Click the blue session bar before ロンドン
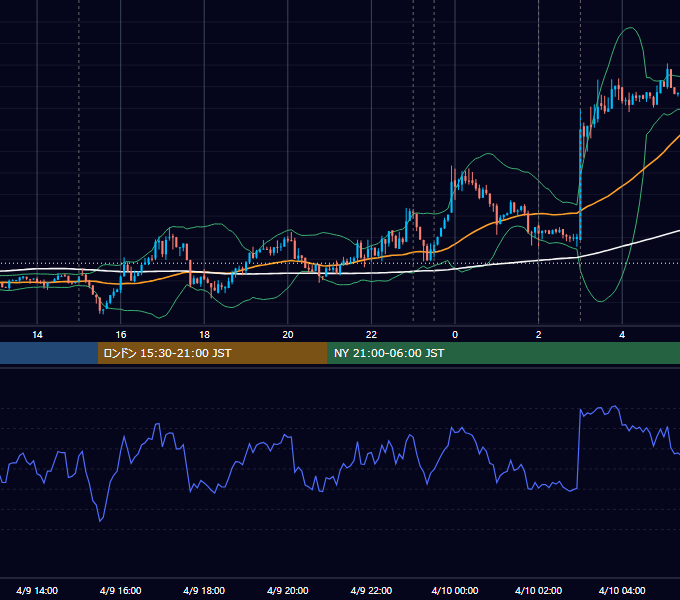Viewport: 680px width, 600px height. (x=49, y=353)
